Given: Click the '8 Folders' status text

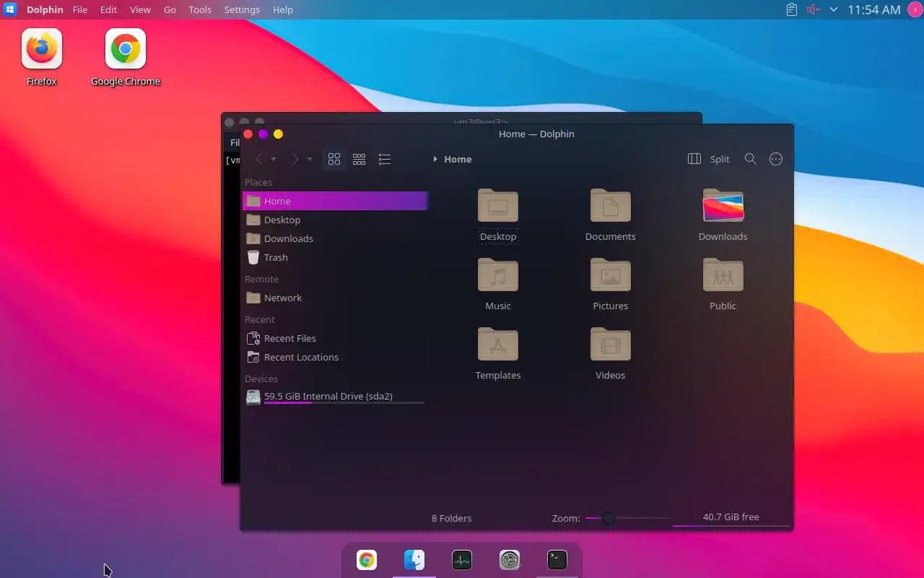Looking at the screenshot, I should (451, 518).
